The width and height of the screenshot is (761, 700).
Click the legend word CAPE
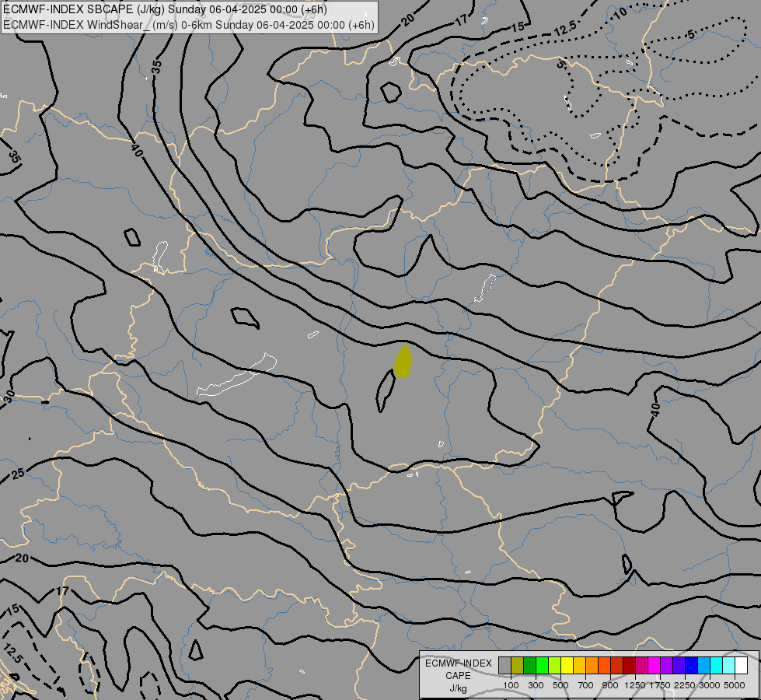(458, 676)
